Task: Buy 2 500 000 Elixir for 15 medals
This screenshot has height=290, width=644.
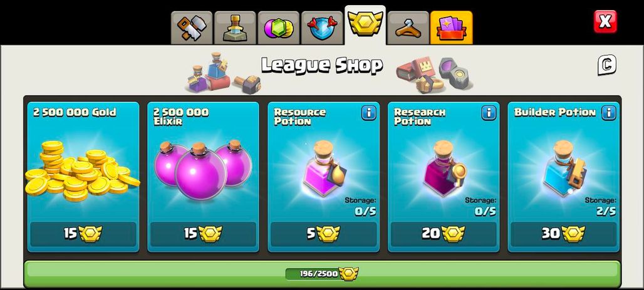Action: point(204,234)
